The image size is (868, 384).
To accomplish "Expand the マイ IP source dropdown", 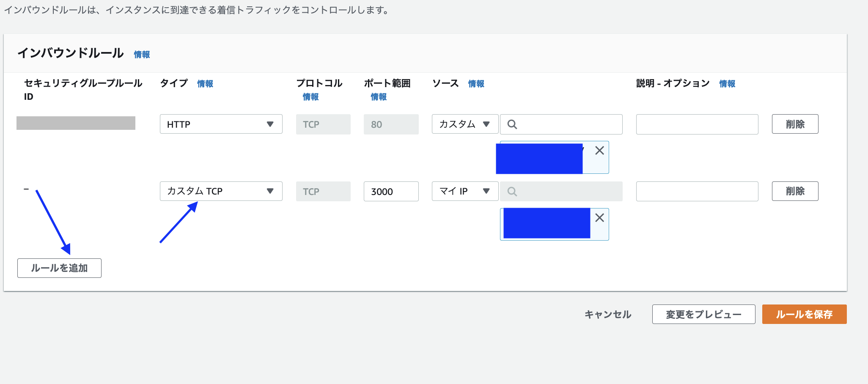I will pyautogui.click(x=464, y=191).
